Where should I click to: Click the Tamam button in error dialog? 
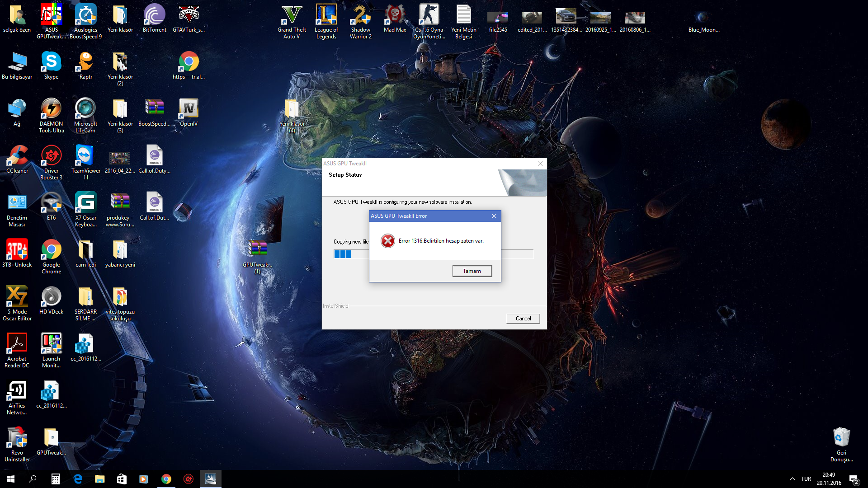point(472,271)
